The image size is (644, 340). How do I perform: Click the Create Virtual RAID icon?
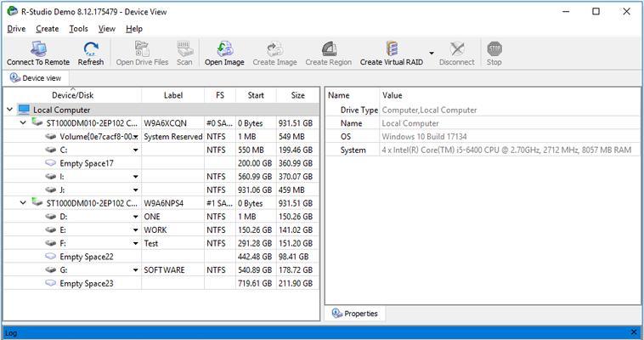(x=392, y=49)
